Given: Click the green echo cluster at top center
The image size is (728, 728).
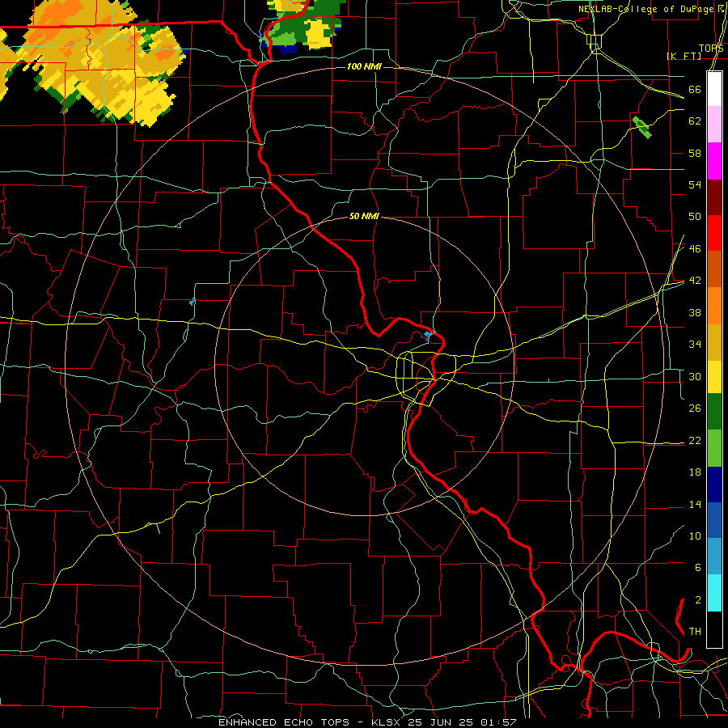Looking at the screenshot, I should tap(304, 26).
